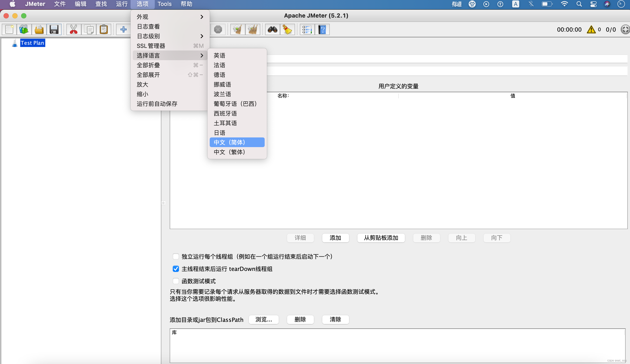Open the 运行 menu
The image size is (630, 364).
click(122, 4)
